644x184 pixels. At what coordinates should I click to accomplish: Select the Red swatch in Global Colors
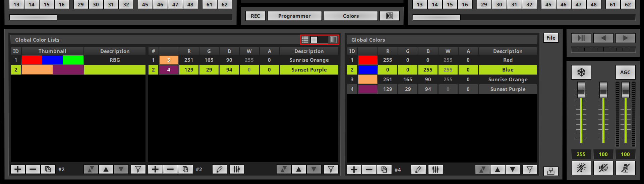368,60
